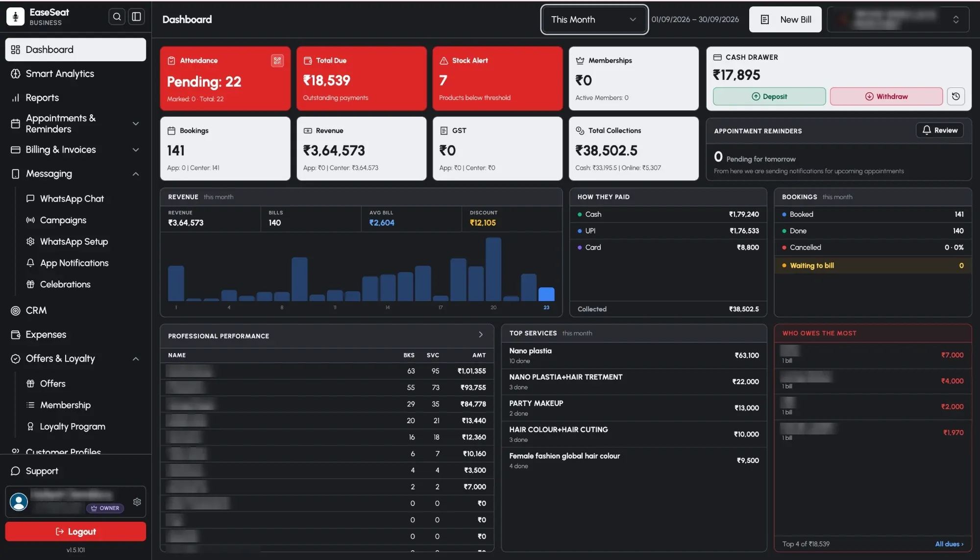Open the Revenue ₹3,64,573 summary card
This screenshot has height=560, width=980.
coord(362,149)
